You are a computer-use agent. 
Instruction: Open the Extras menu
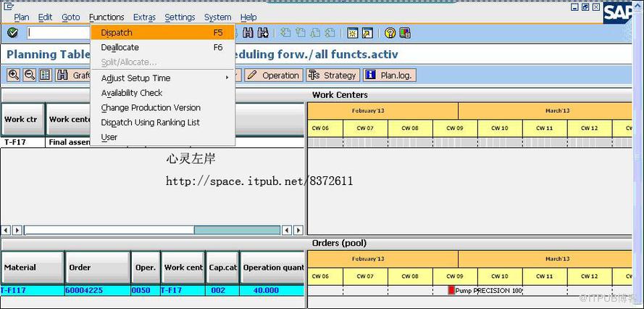(x=144, y=17)
